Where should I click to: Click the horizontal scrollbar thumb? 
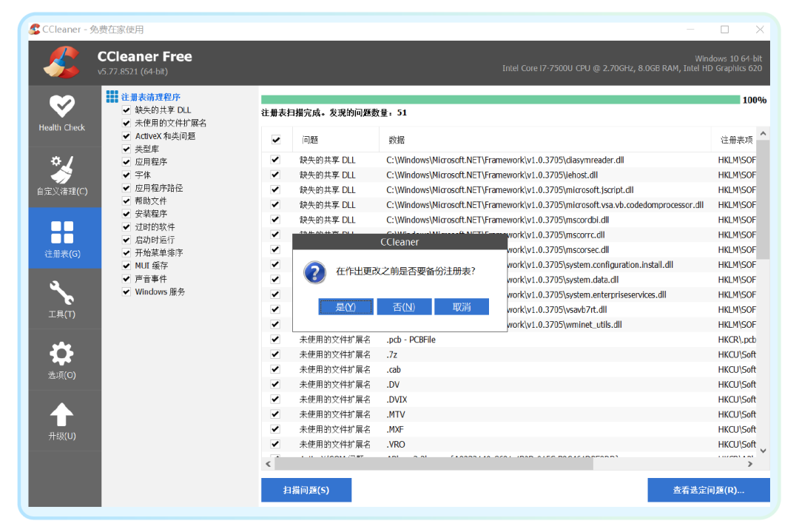click(434, 464)
